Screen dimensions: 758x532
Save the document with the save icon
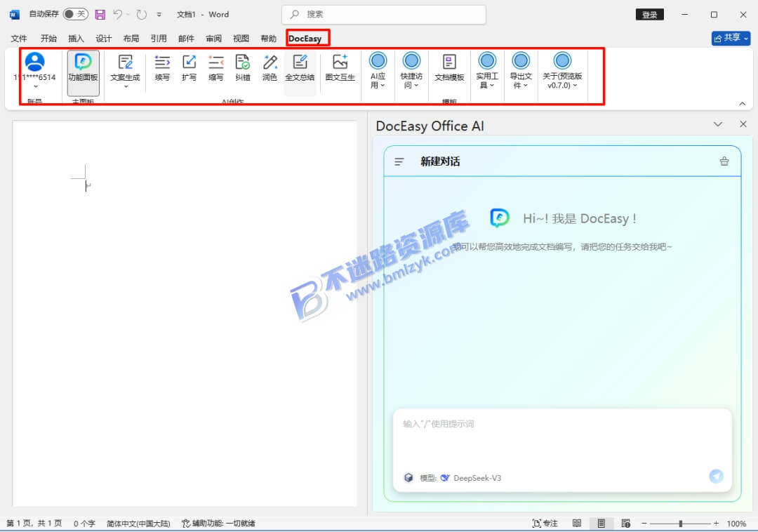point(100,15)
